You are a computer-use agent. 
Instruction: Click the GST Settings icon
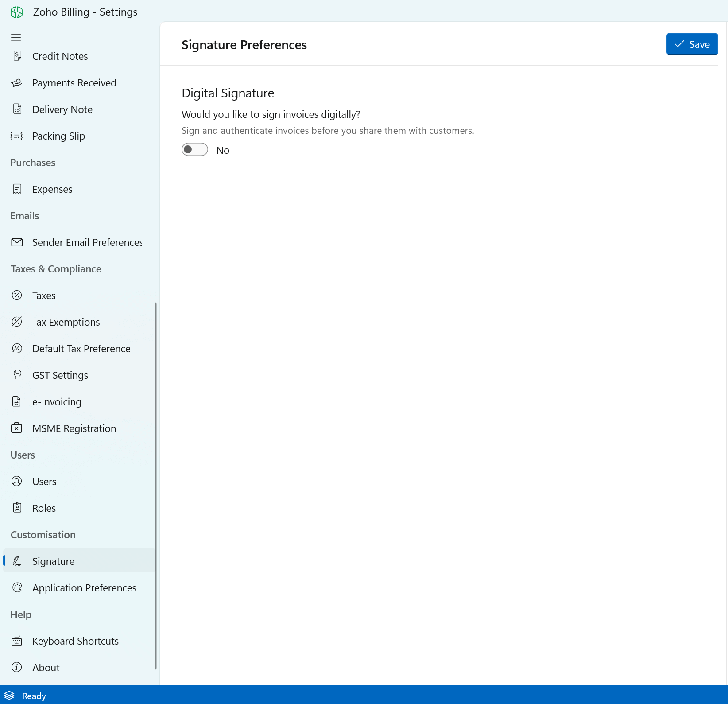pos(17,375)
